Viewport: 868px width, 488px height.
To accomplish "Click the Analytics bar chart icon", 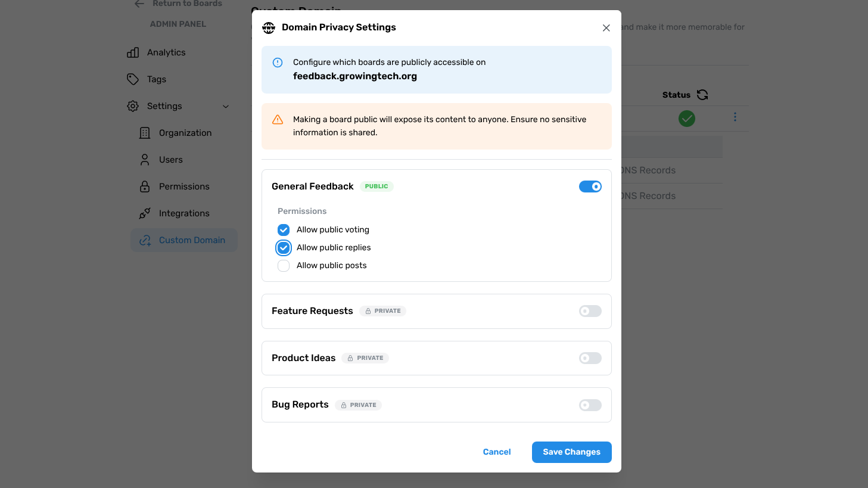I will click(x=133, y=52).
